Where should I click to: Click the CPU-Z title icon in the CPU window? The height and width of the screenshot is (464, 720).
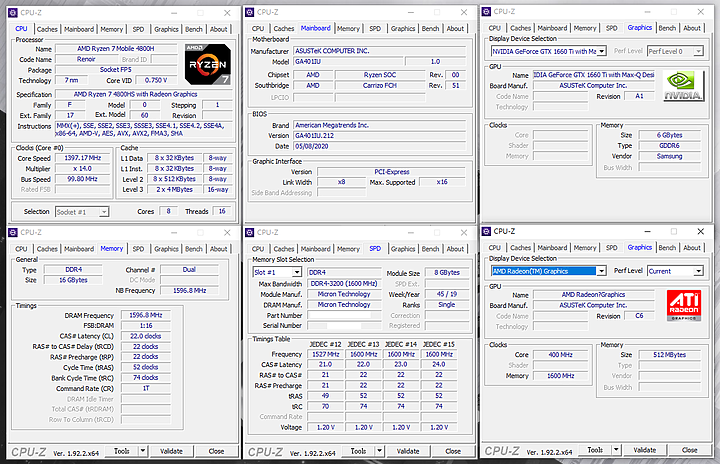13,13
